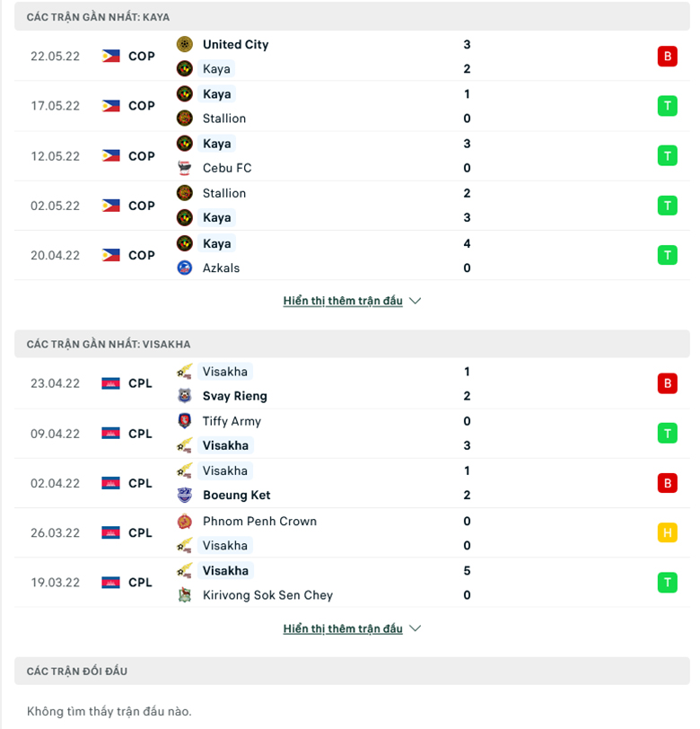Click the Tiffy Army club crest
Viewport: 700px width, 729px height.
pyautogui.click(x=185, y=421)
